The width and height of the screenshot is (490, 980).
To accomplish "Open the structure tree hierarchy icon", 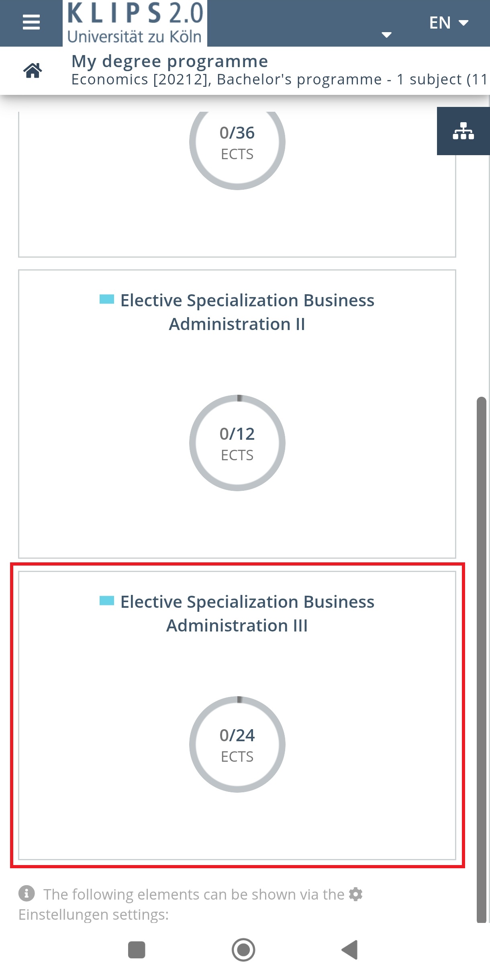I will 463,131.
